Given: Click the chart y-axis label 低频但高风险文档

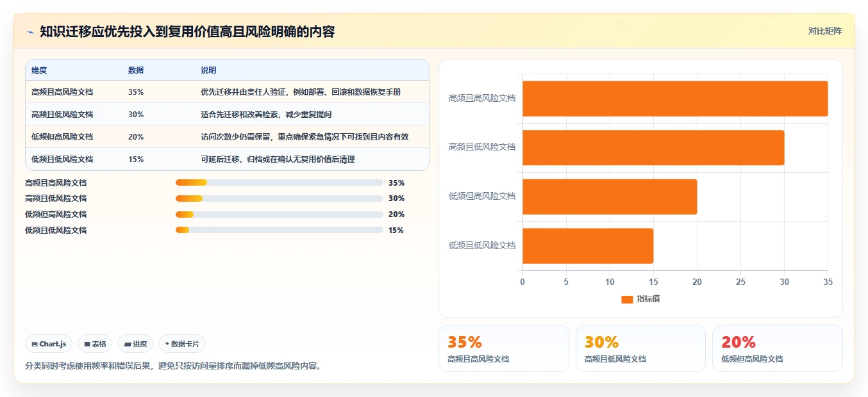Looking at the screenshot, I should pyautogui.click(x=482, y=196).
